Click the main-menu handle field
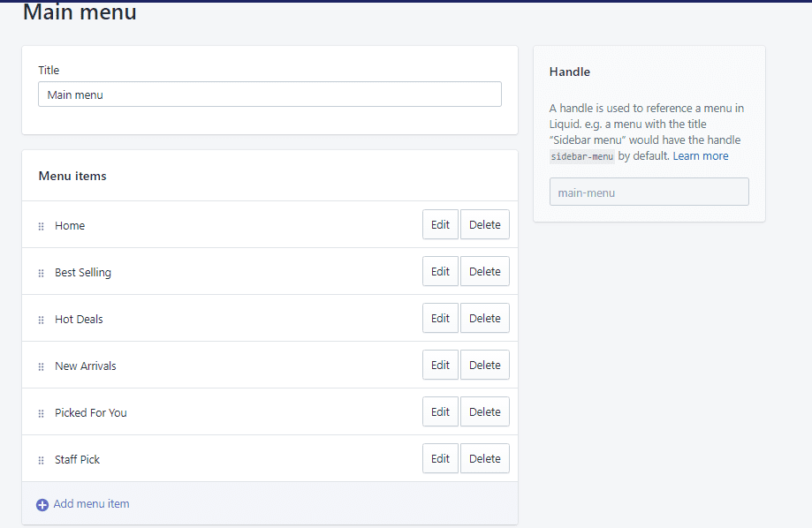 click(x=649, y=192)
